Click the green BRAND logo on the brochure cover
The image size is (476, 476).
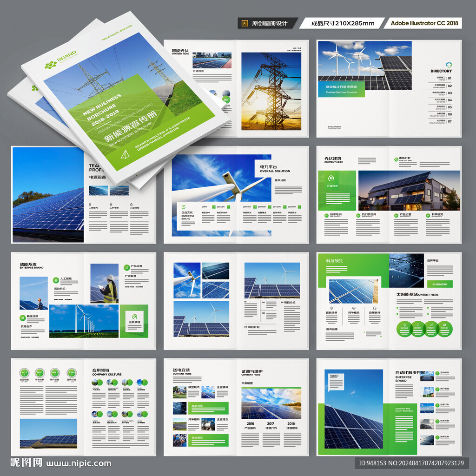click(61, 60)
